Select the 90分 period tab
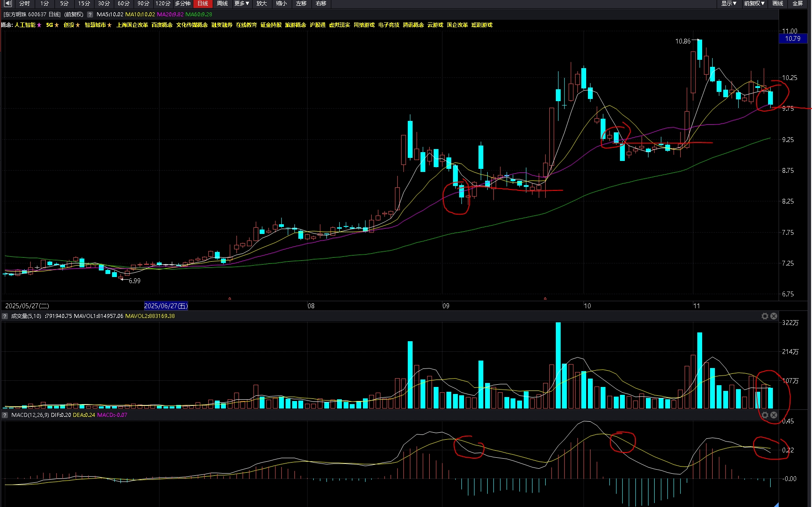Image resolution: width=812 pixels, height=507 pixels. 143,4
